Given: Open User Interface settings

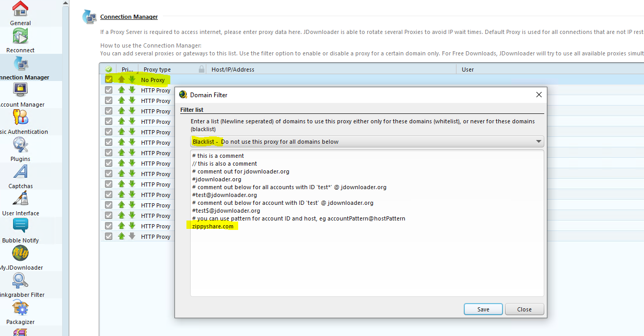Looking at the screenshot, I should pos(20,204).
